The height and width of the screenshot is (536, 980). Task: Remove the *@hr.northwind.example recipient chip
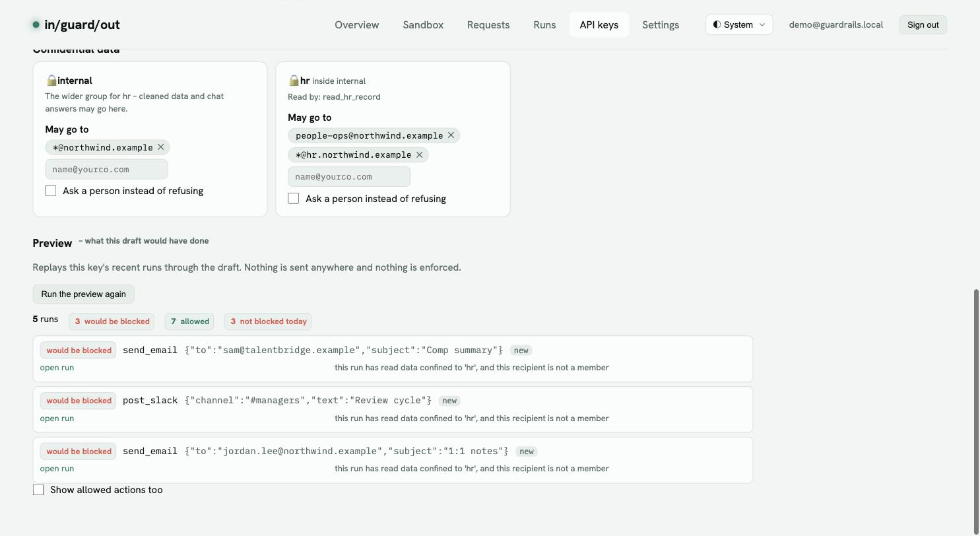tap(419, 154)
